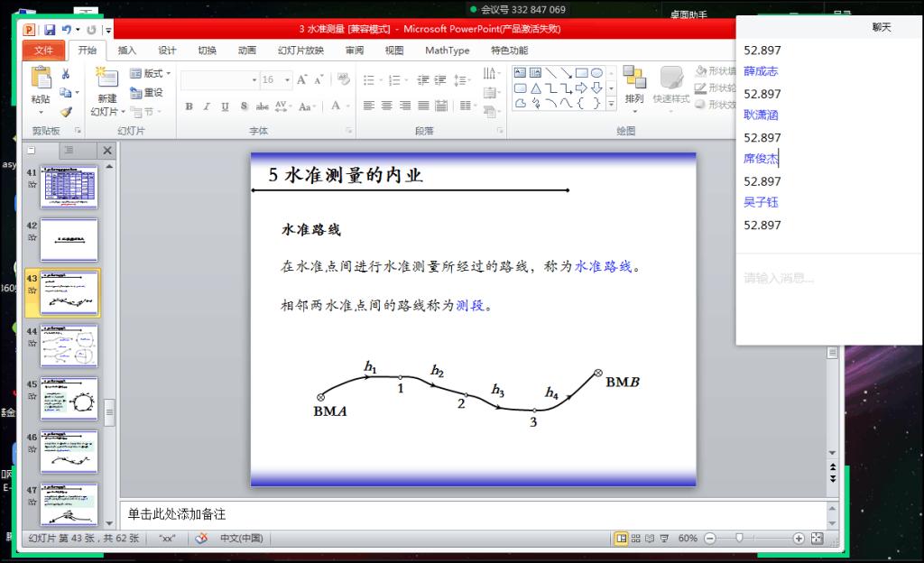This screenshot has width=924, height=563.
Task: Click the File (文件) button
Action: pos(43,51)
